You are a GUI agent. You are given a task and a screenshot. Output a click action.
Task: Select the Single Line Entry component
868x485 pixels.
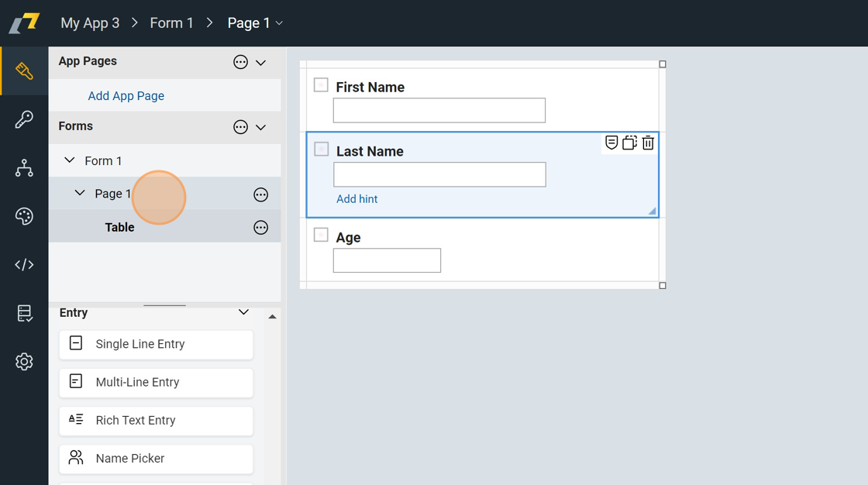point(156,344)
